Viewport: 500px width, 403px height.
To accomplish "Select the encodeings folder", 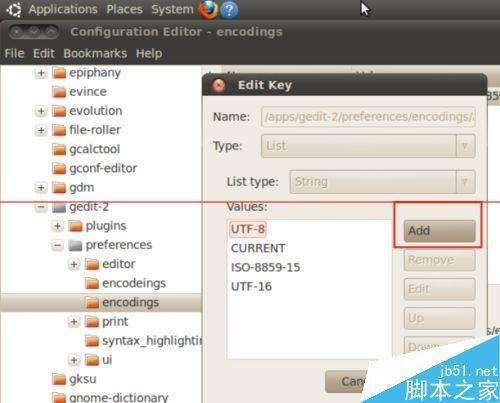I will [x=125, y=283].
